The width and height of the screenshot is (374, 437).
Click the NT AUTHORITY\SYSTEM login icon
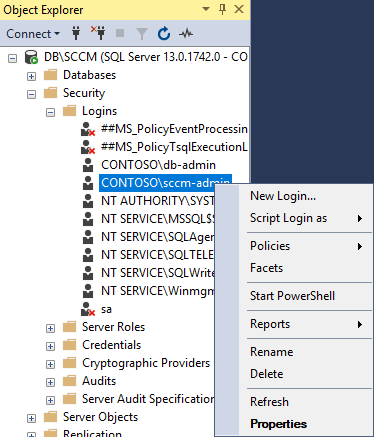pyautogui.click(x=88, y=201)
